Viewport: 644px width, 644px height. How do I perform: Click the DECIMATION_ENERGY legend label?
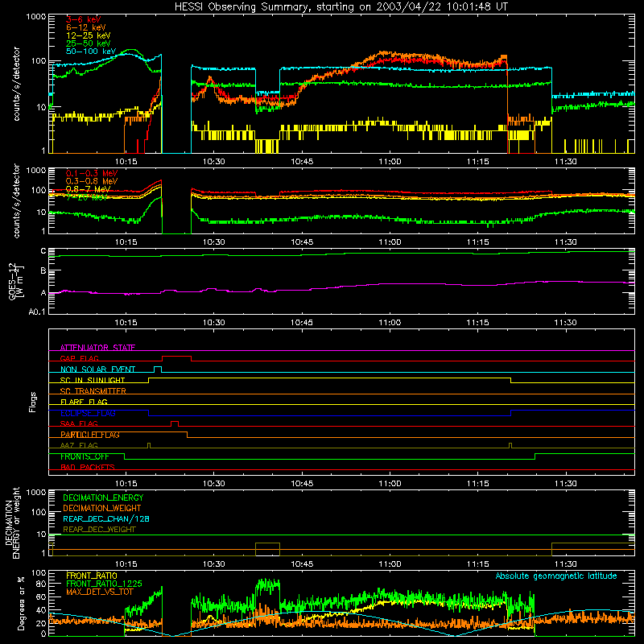click(103, 497)
